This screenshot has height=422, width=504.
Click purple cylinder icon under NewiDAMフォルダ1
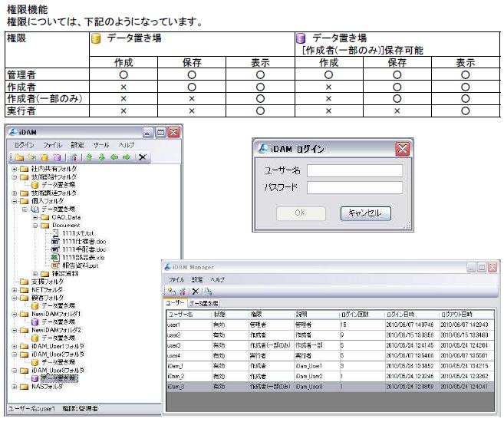coord(35,322)
